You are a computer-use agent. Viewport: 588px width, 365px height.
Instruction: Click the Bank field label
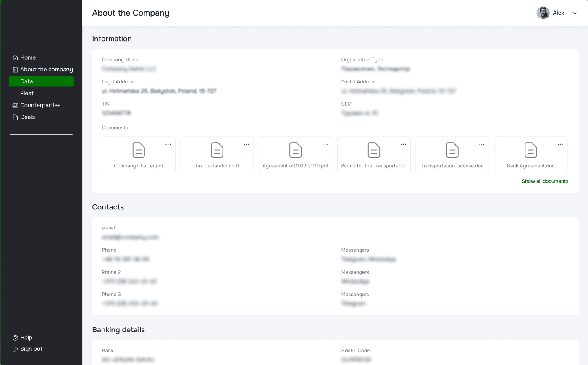(x=108, y=350)
